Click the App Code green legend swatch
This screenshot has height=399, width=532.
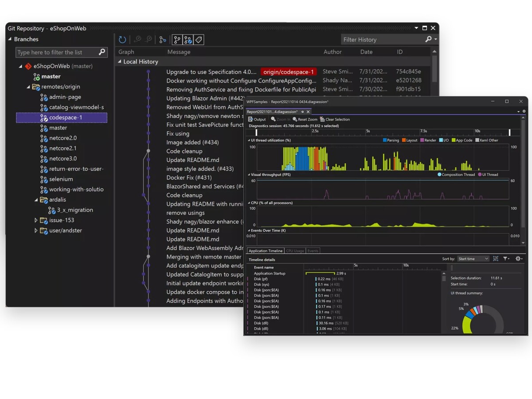(453, 141)
